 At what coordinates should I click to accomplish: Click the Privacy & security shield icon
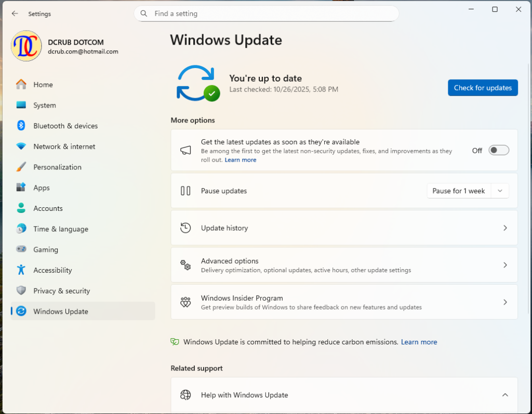pyautogui.click(x=21, y=290)
